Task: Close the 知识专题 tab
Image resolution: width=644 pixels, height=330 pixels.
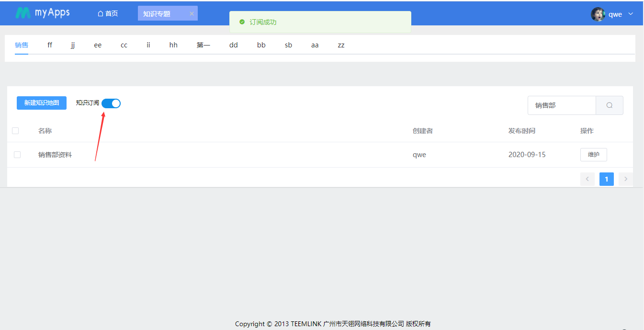Action: click(x=192, y=13)
